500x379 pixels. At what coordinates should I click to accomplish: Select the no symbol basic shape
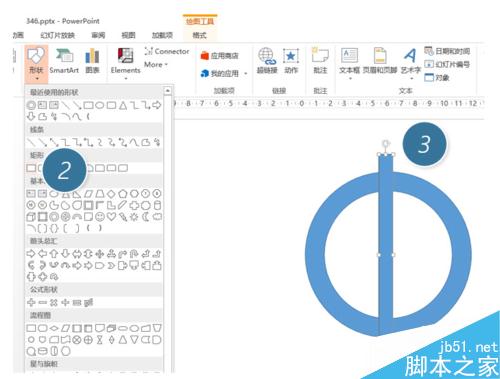65,217
